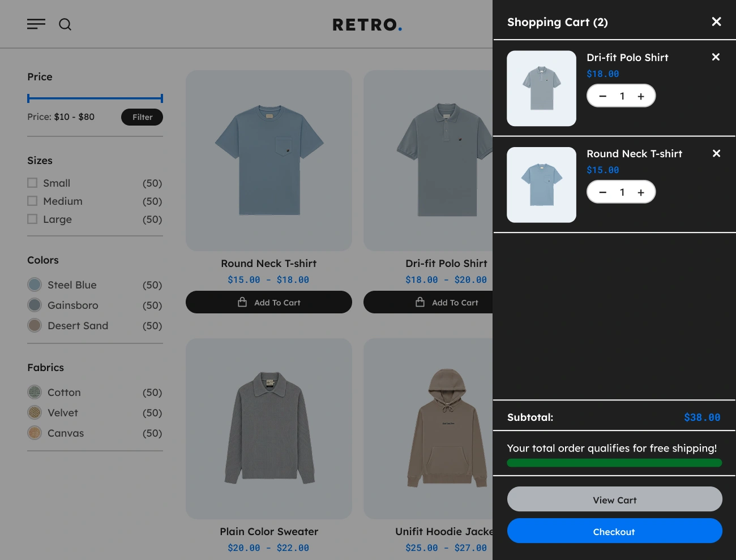Proceed with the Checkout button
This screenshot has height=560, width=736.
[615, 531]
